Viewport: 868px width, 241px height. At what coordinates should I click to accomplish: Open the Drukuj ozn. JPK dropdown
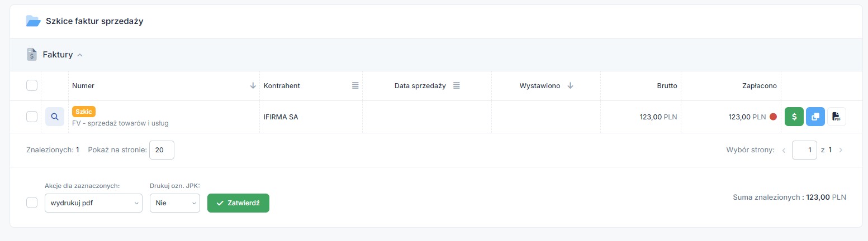coord(174,203)
